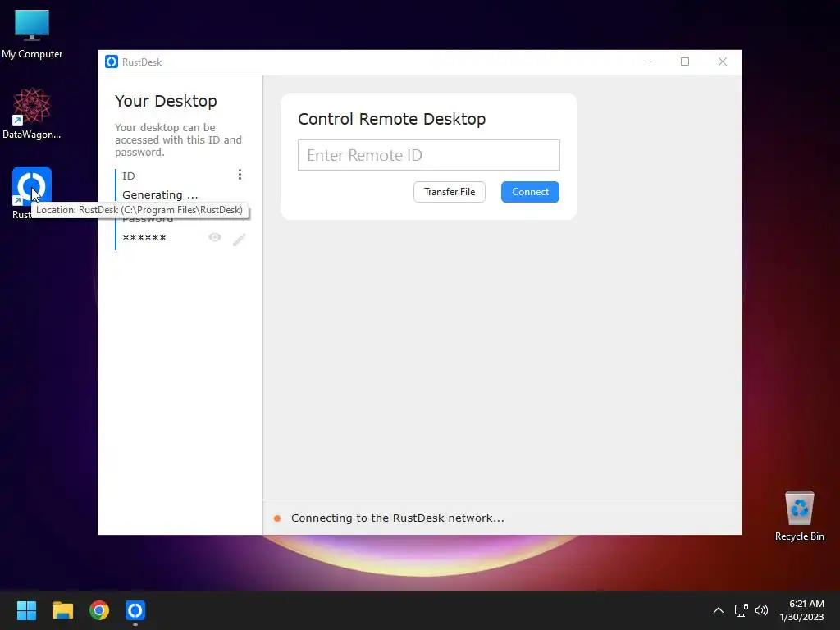Click the 'Generating ...' ID value
This screenshot has height=630, width=840.
(160, 194)
